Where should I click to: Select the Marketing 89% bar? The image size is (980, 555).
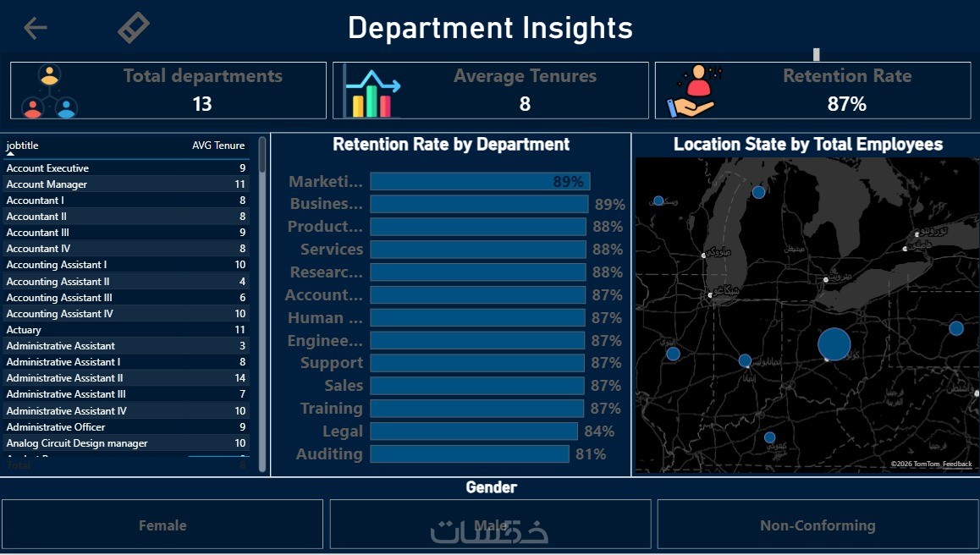coord(480,181)
